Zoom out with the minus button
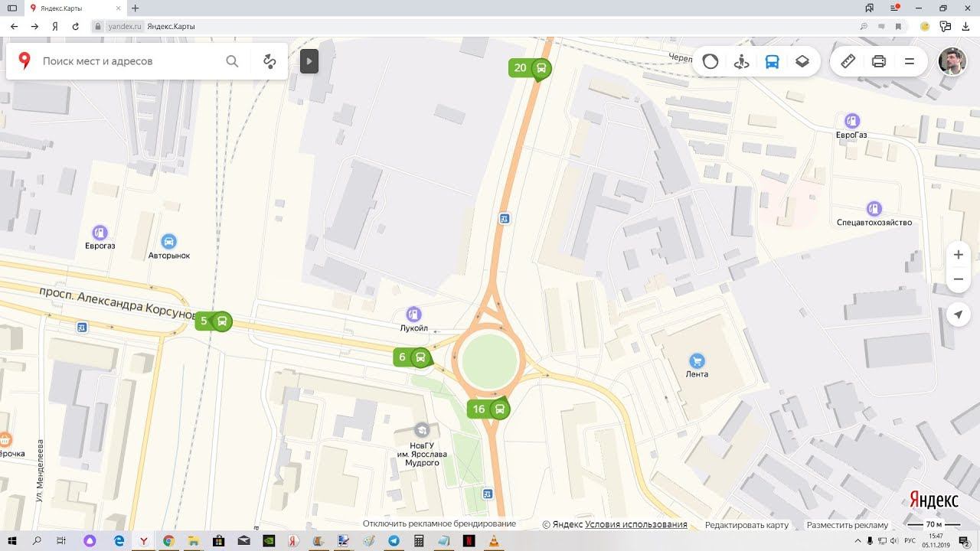The image size is (980, 551). (959, 280)
